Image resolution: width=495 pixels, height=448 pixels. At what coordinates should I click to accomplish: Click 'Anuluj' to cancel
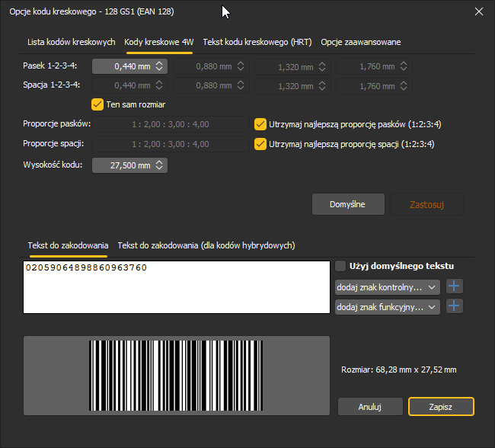(x=370, y=407)
